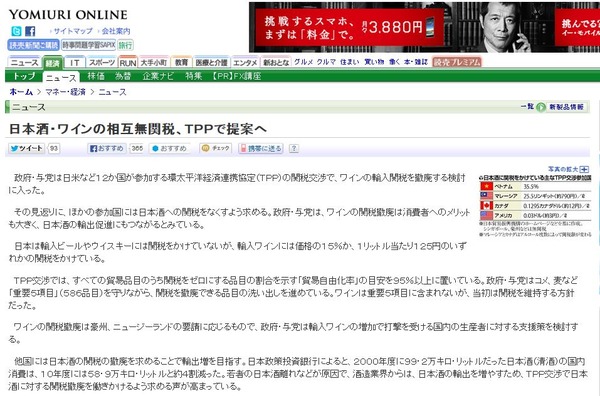600x396 pixels.
Task: Click the blue-dot おすすめ share button
Action: [169, 148]
